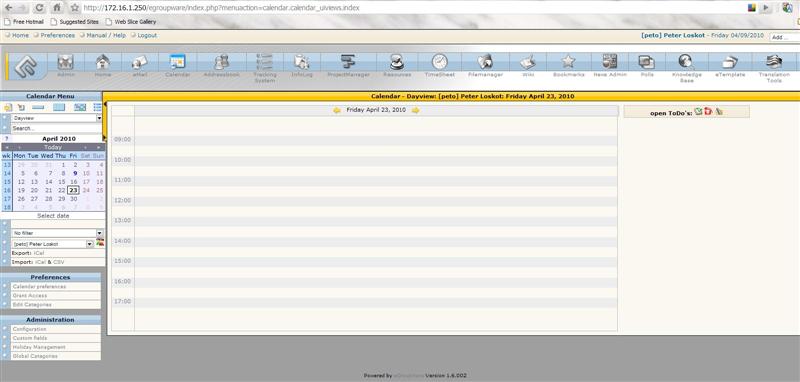
Task: Open Holiday Management under Administration
Action: click(x=39, y=347)
